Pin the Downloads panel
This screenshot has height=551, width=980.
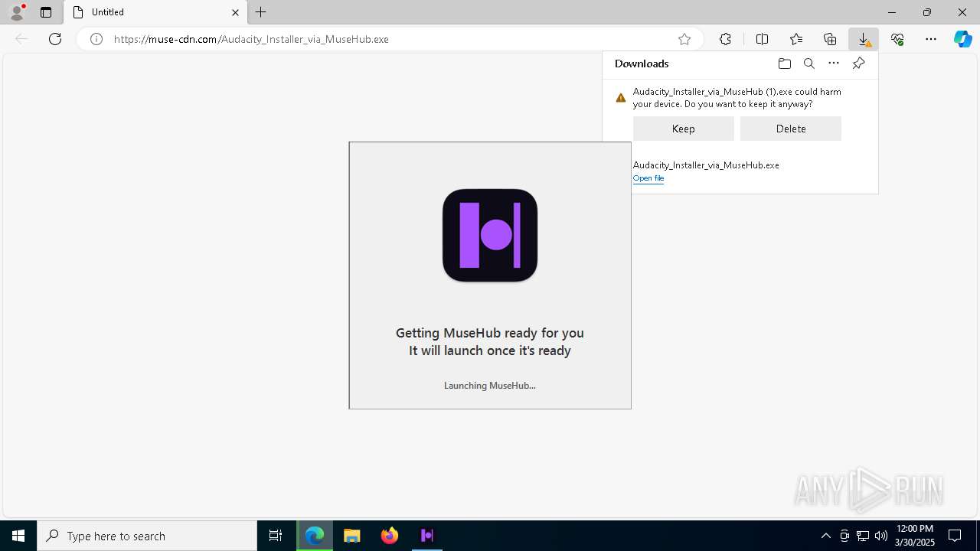tap(858, 64)
